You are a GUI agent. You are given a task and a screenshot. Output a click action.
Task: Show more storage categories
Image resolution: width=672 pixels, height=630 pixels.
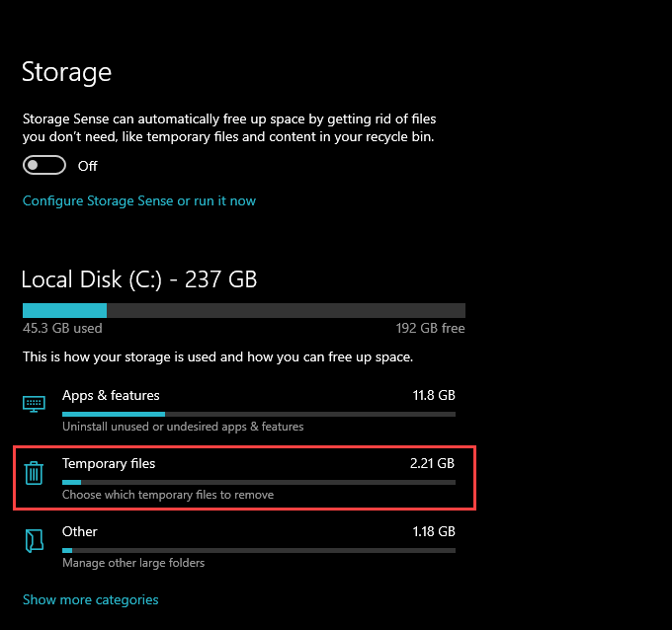pos(90,599)
